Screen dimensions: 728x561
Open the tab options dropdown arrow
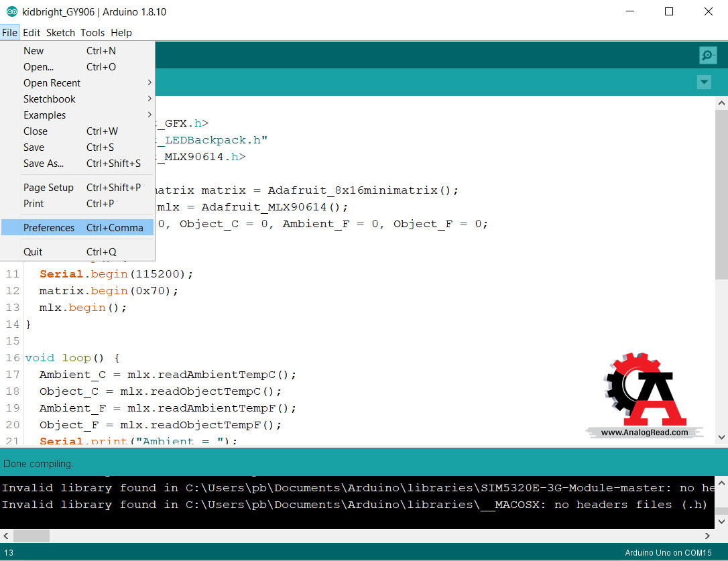[704, 82]
